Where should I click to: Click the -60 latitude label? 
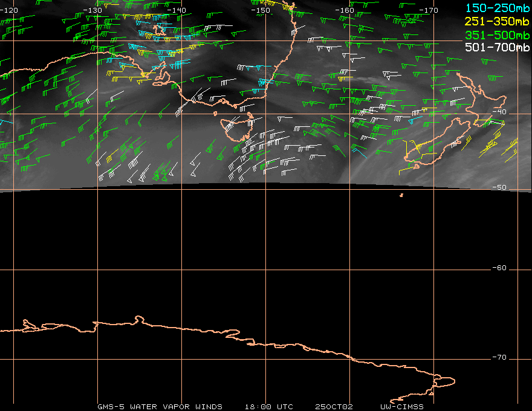[499, 268]
